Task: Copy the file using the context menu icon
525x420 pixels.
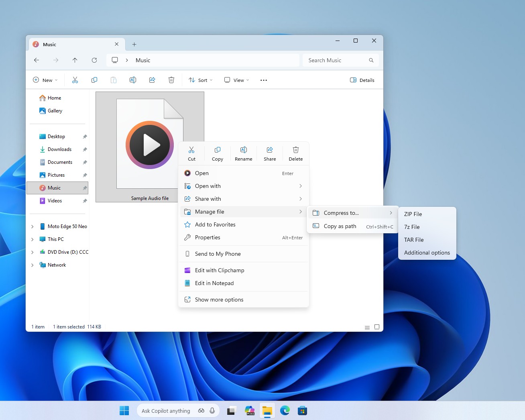Action: [217, 153]
